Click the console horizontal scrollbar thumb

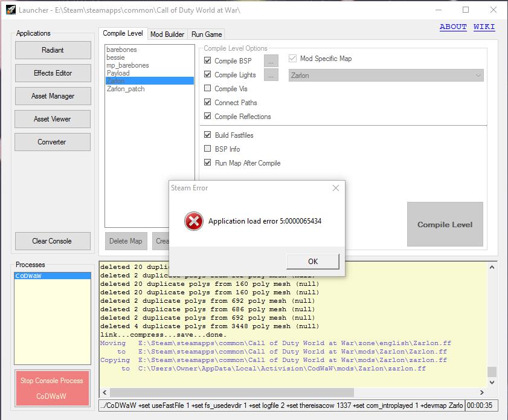coord(231,392)
